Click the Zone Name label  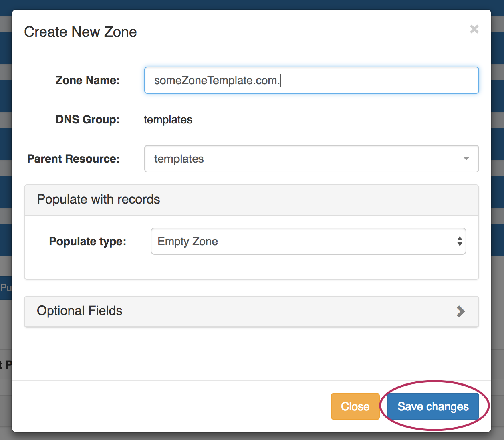pos(87,80)
